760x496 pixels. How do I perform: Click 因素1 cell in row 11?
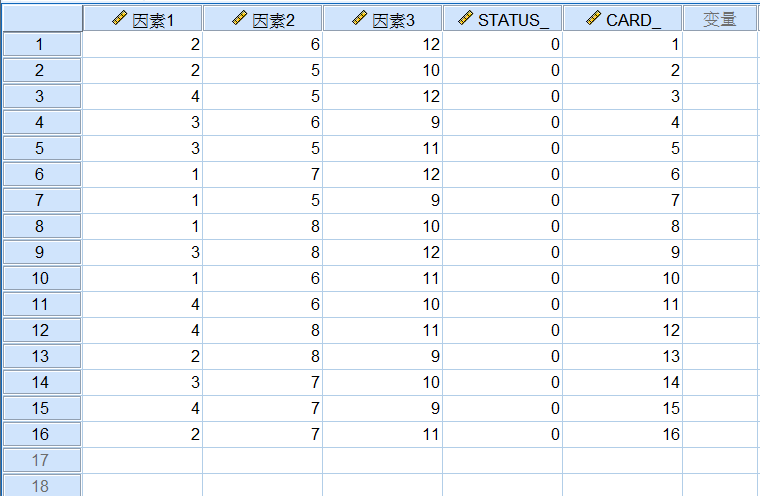click(142, 304)
